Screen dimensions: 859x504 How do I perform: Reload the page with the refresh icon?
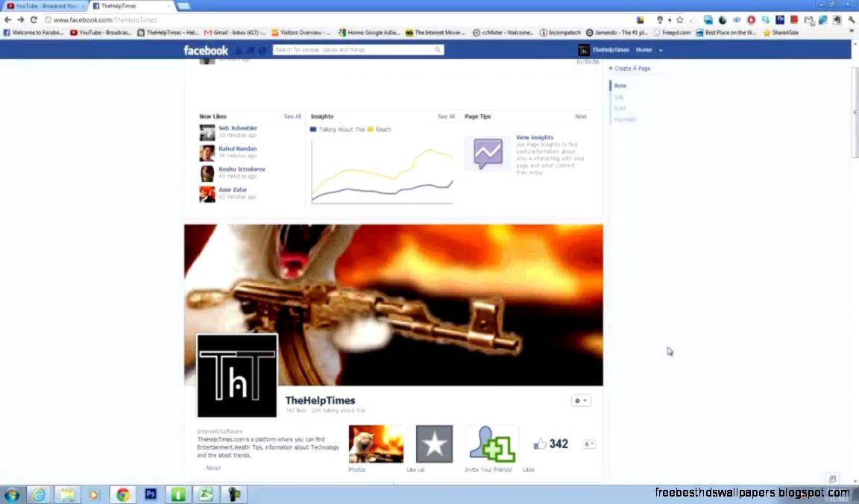(34, 19)
